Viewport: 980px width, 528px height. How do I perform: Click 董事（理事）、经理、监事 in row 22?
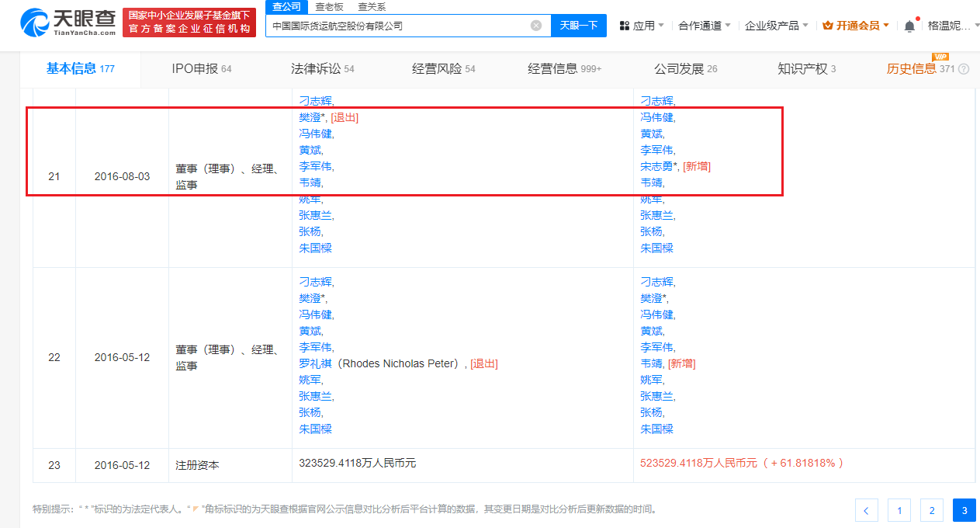(x=227, y=358)
